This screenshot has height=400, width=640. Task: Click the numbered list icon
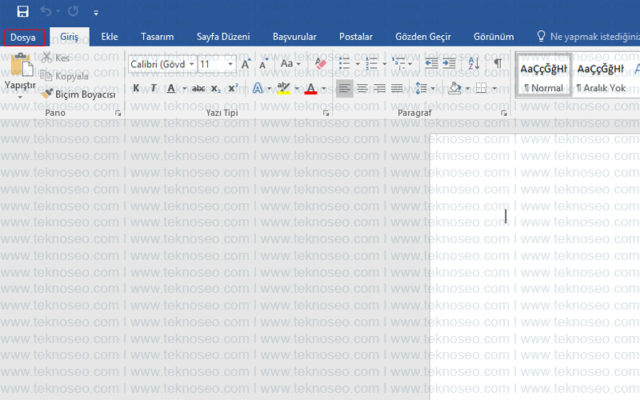[372, 64]
